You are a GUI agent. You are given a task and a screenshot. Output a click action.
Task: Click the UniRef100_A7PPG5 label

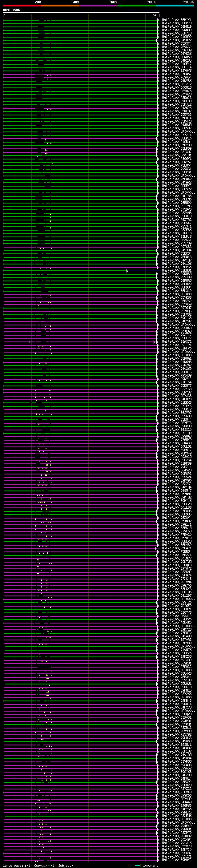pyautogui.click(x=176, y=267)
